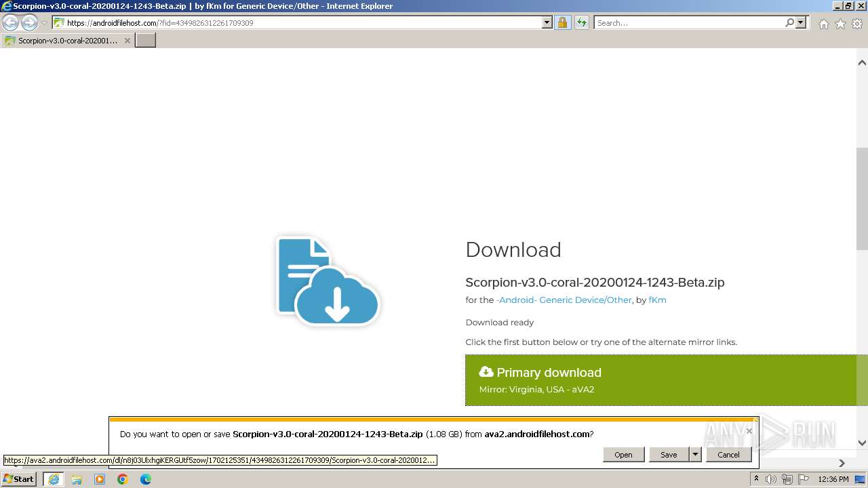Refresh the page with the green arrows icon
Viewport: 868px width, 488px height.
582,22
